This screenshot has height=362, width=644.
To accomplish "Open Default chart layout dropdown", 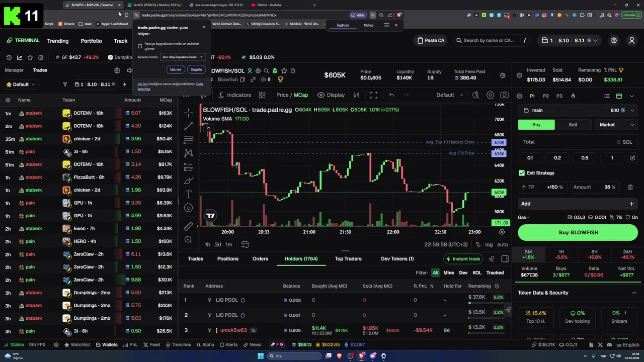I will pos(449,95).
